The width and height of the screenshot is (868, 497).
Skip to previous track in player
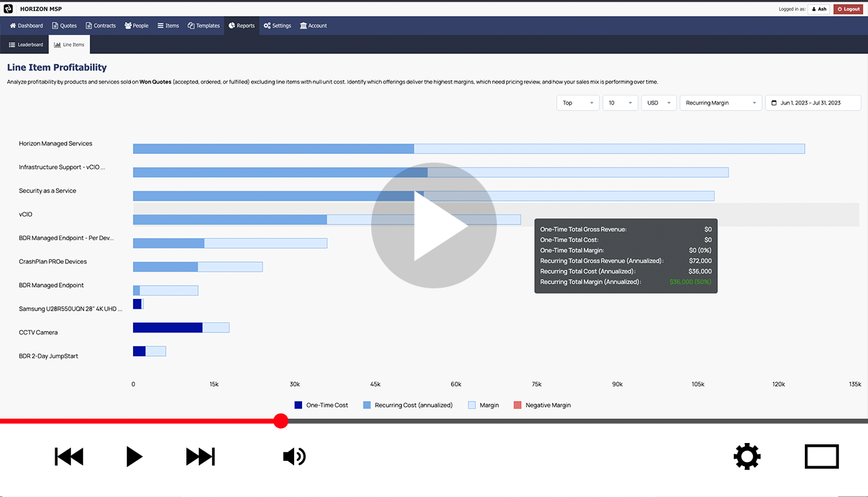pyautogui.click(x=69, y=456)
